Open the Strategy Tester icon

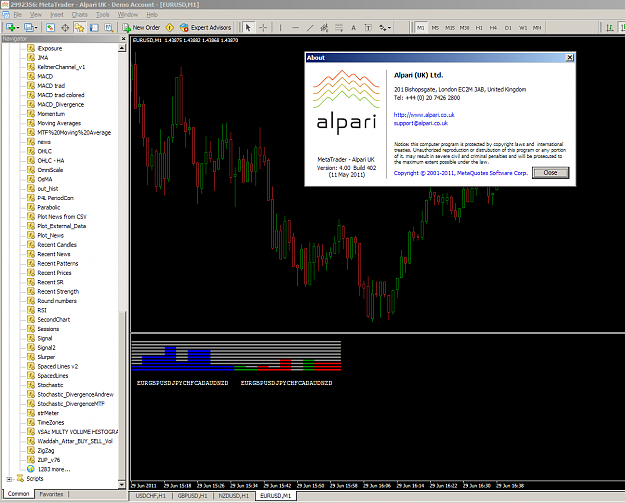(108, 28)
